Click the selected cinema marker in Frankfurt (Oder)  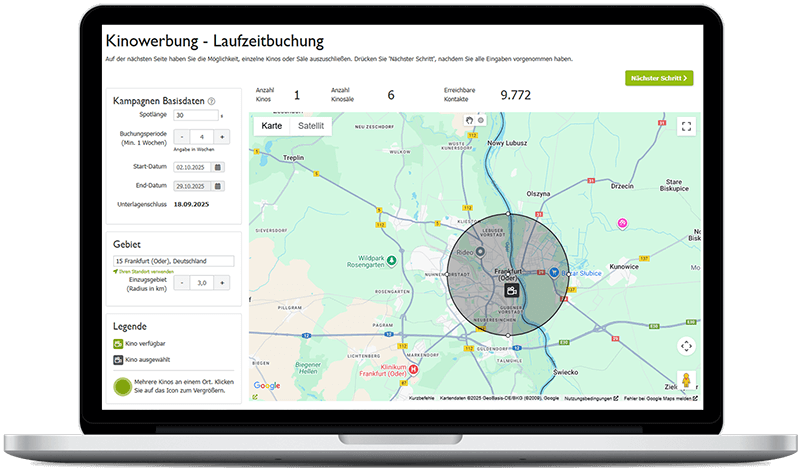(511, 290)
